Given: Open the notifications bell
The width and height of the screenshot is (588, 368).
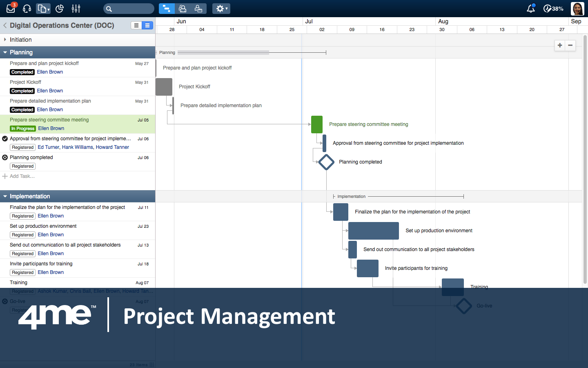Looking at the screenshot, I should 531,9.
